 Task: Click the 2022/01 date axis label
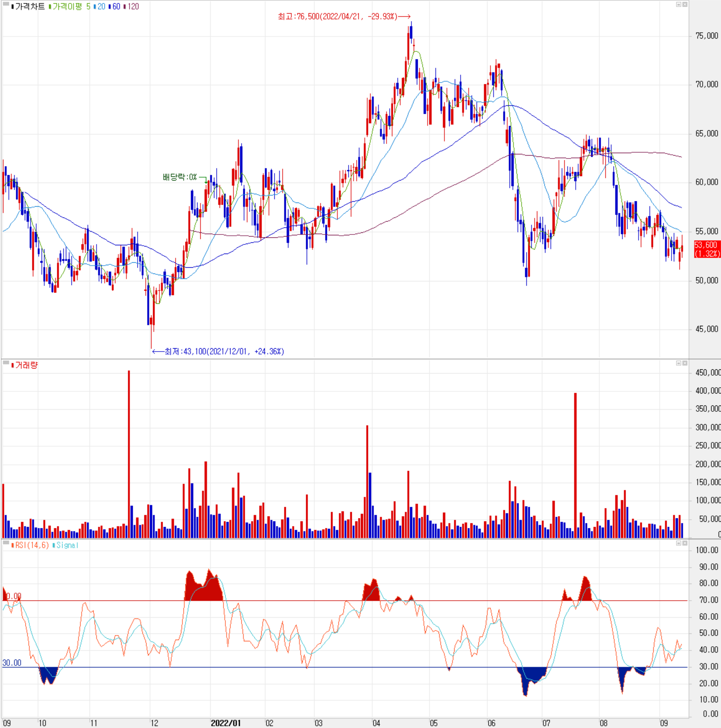226,723
